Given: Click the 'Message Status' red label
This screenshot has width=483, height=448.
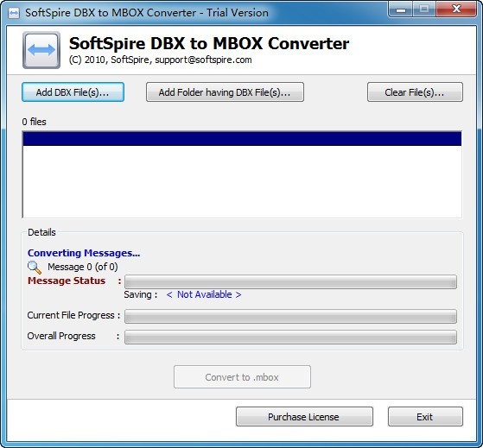Looking at the screenshot, I should click(x=67, y=281).
